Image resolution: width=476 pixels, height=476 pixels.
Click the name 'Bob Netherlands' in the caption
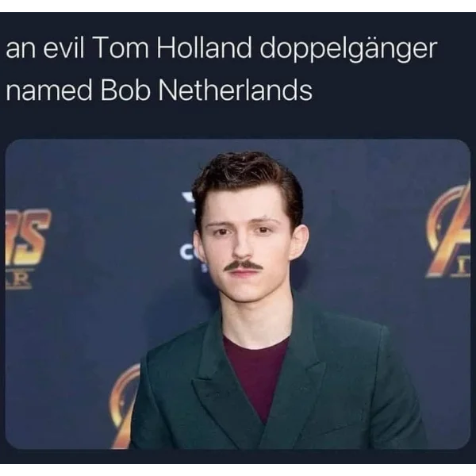[x=206, y=90]
